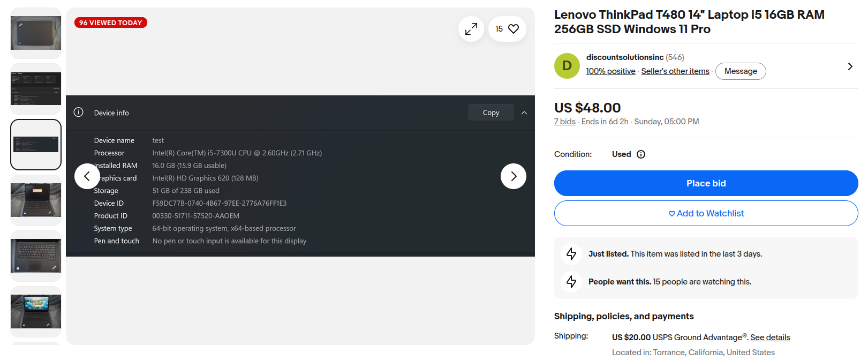Place a bid on the ThinkPad

(706, 183)
